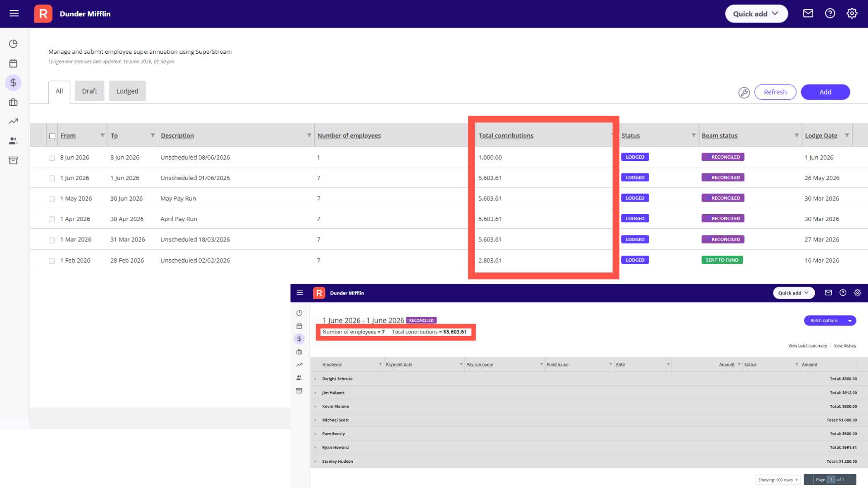Image resolution: width=868 pixels, height=488 pixels.
Task: Tick the checkbox for the April Pay Run row
Action: click(x=52, y=219)
